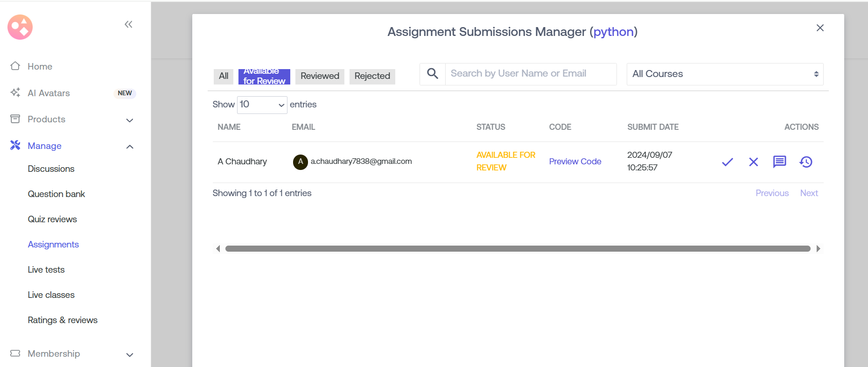Reject submission using the X icon
The image size is (868, 367).
(753, 162)
